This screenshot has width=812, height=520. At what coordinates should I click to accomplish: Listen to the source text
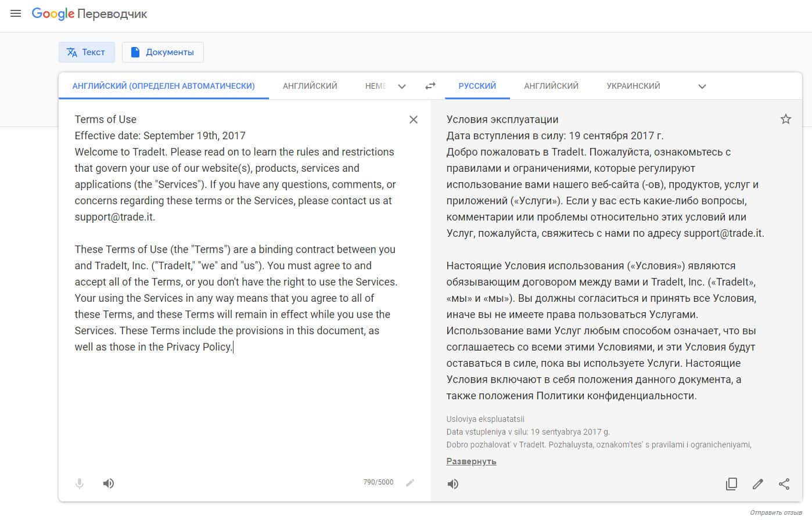[x=109, y=483]
